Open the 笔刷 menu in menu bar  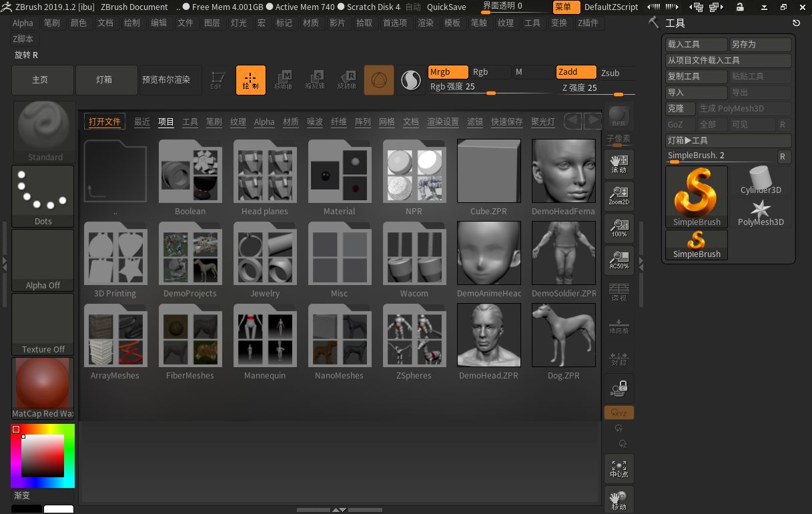click(51, 23)
